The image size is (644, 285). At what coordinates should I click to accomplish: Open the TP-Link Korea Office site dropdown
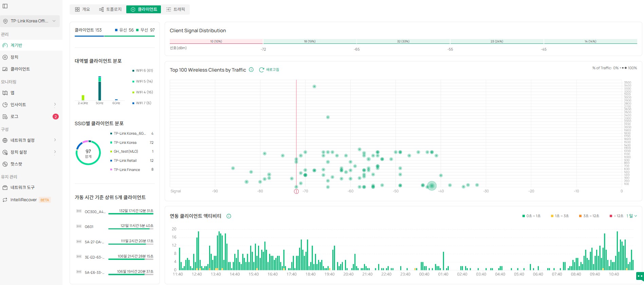click(x=30, y=21)
